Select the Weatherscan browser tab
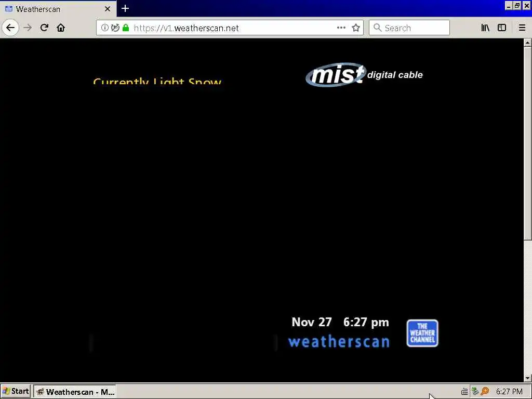Viewport: 532px width, 399px height. coord(58,9)
